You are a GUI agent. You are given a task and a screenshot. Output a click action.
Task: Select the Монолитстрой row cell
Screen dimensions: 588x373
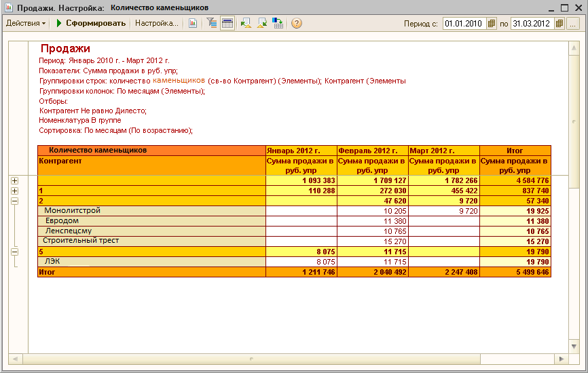click(x=72, y=211)
